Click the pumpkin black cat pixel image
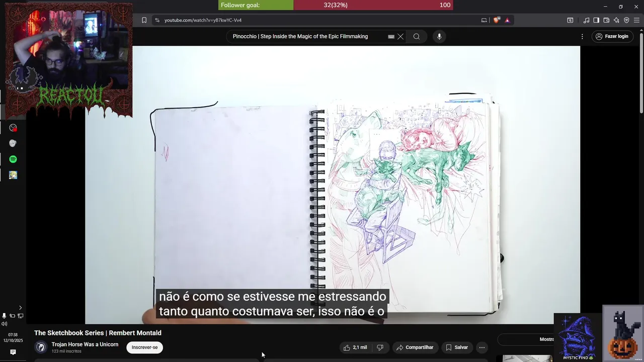Screen dimensions: 644x362 623,333
